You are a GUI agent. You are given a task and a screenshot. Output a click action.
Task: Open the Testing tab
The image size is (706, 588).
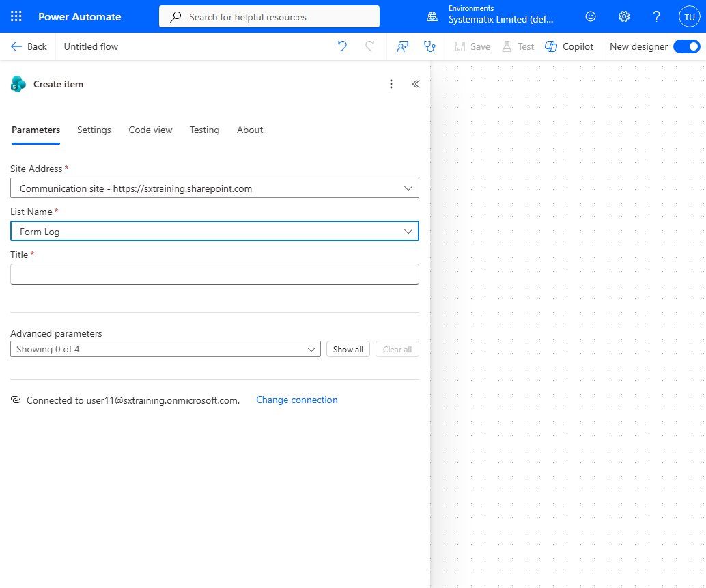coord(204,130)
